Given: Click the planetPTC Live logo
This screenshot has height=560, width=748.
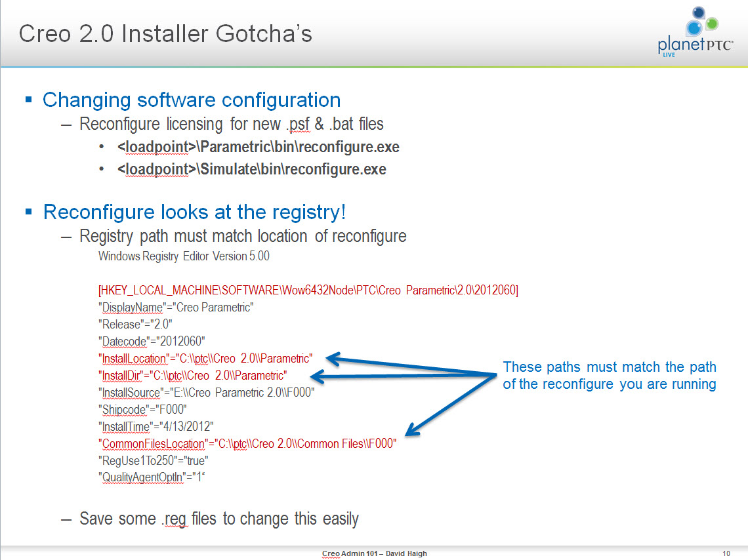Looking at the screenshot, I should tap(696, 32).
